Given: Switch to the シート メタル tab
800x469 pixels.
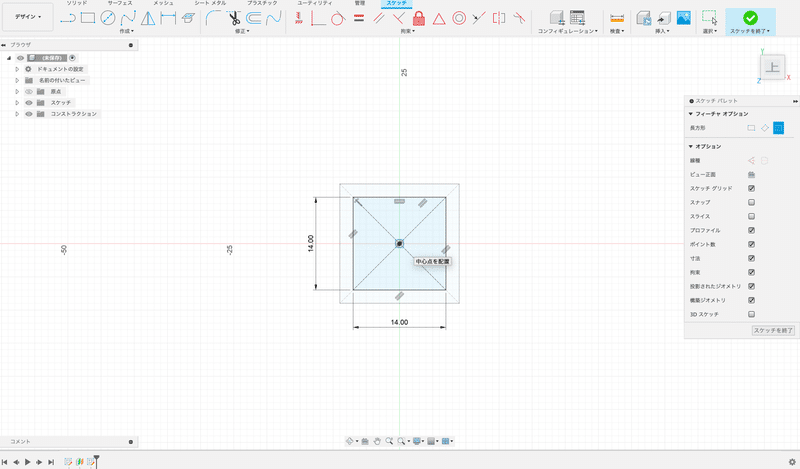Looking at the screenshot, I should [x=210, y=3].
